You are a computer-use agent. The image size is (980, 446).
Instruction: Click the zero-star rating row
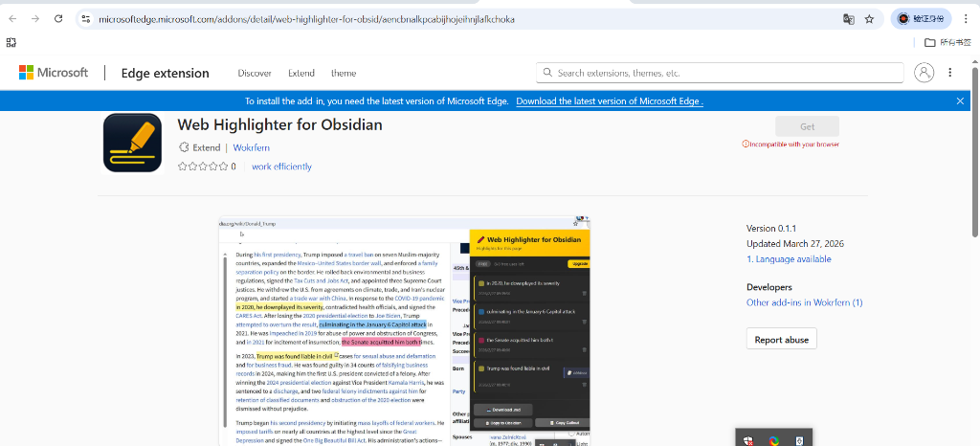[207, 167]
